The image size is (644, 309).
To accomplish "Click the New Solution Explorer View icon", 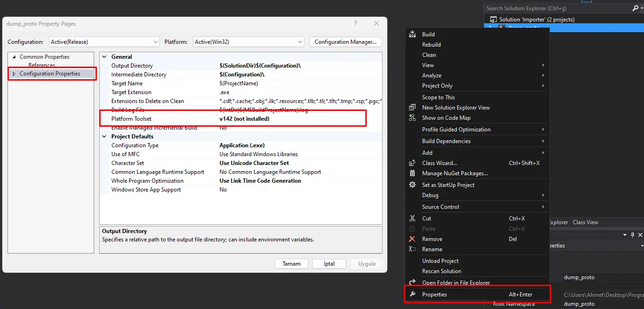I will pyautogui.click(x=412, y=108).
